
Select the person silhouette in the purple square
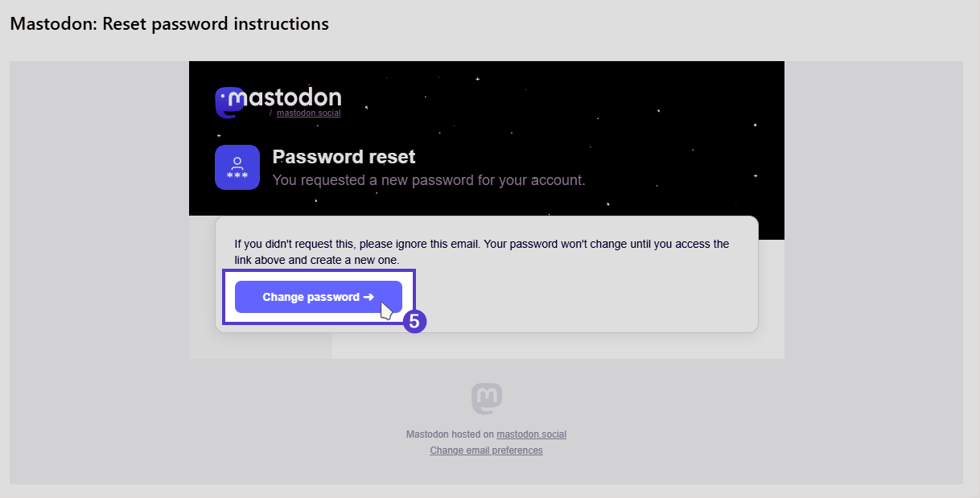tap(237, 161)
